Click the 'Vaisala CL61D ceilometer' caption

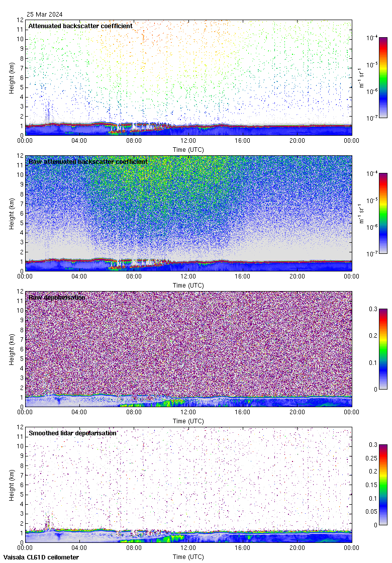41,557
